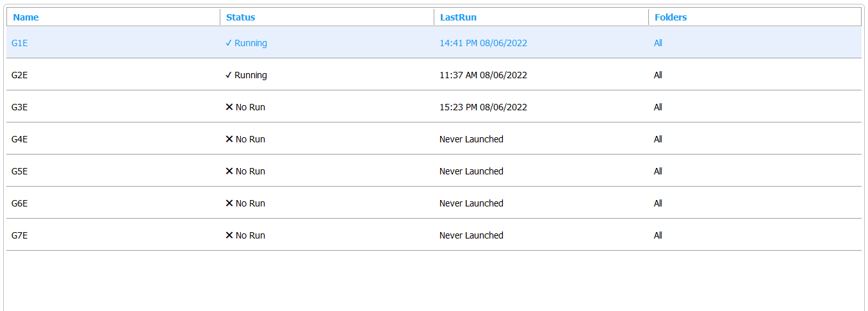
Task: Sort the list by Name column header
Action: click(x=26, y=17)
